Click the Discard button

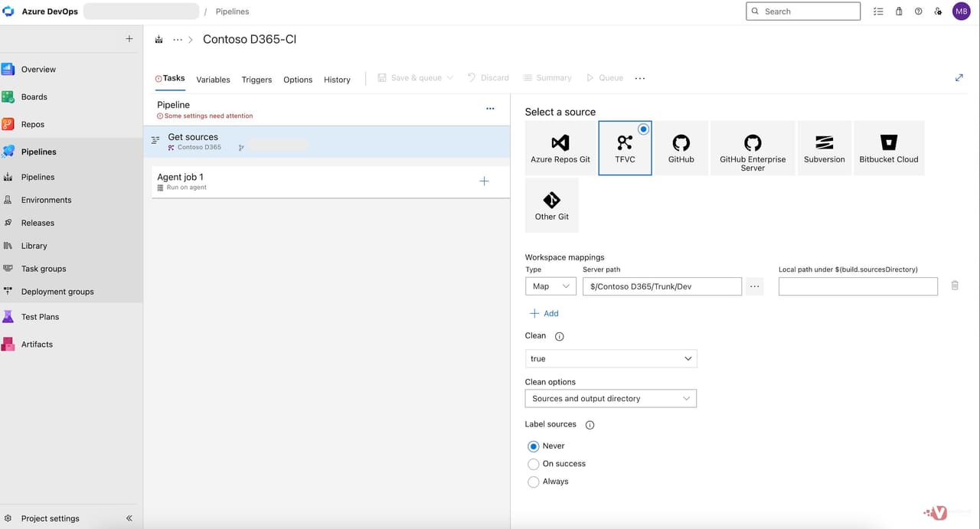[x=488, y=78]
